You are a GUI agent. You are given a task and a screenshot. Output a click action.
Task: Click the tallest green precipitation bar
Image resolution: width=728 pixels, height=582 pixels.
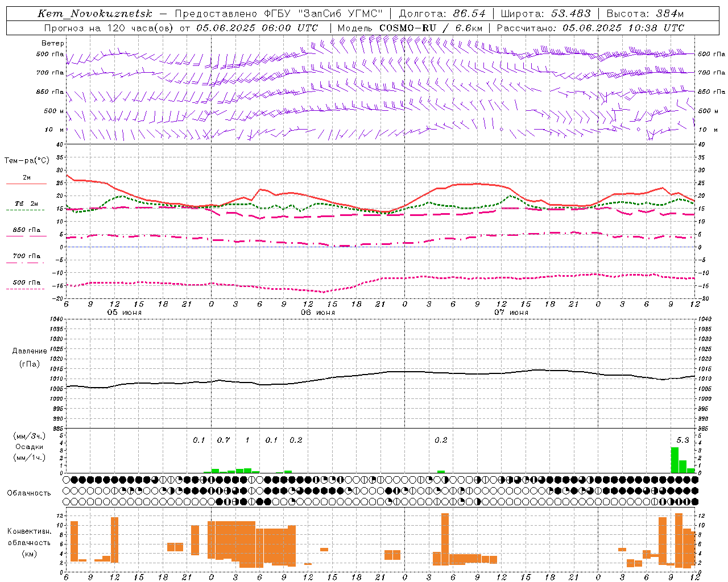pyautogui.click(x=675, y=460)
